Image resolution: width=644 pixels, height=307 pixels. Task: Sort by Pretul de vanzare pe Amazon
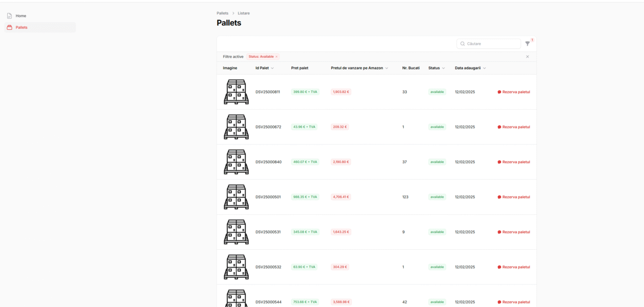point(359,68)
